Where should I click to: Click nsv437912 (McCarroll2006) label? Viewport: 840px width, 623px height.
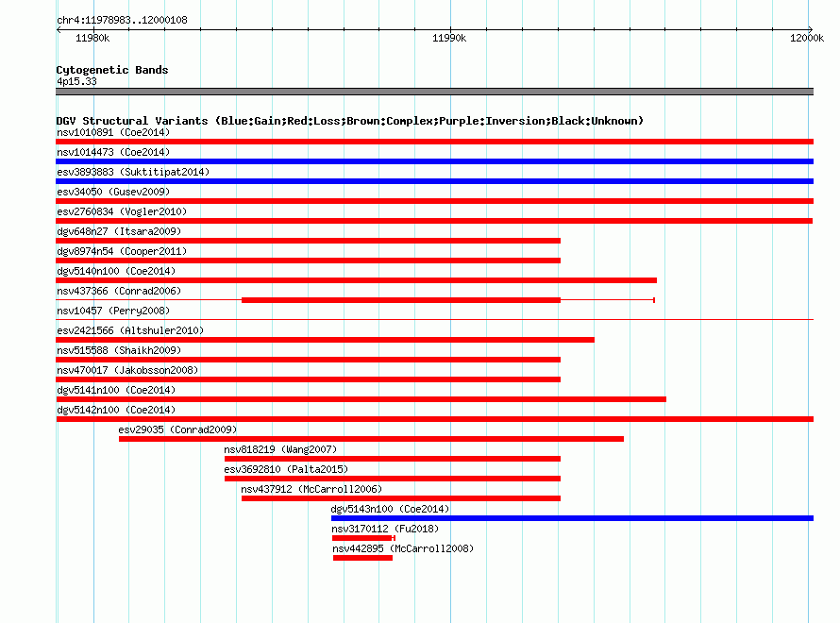point(311,489)
